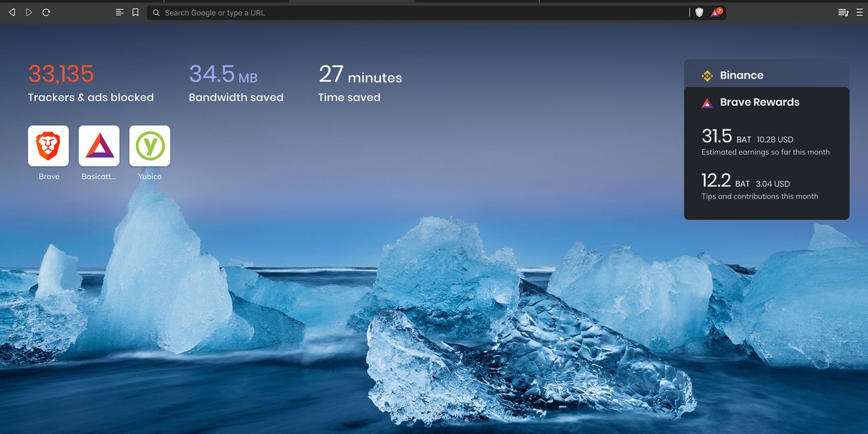Open the Brave top site tile

(x=49, y=146)
